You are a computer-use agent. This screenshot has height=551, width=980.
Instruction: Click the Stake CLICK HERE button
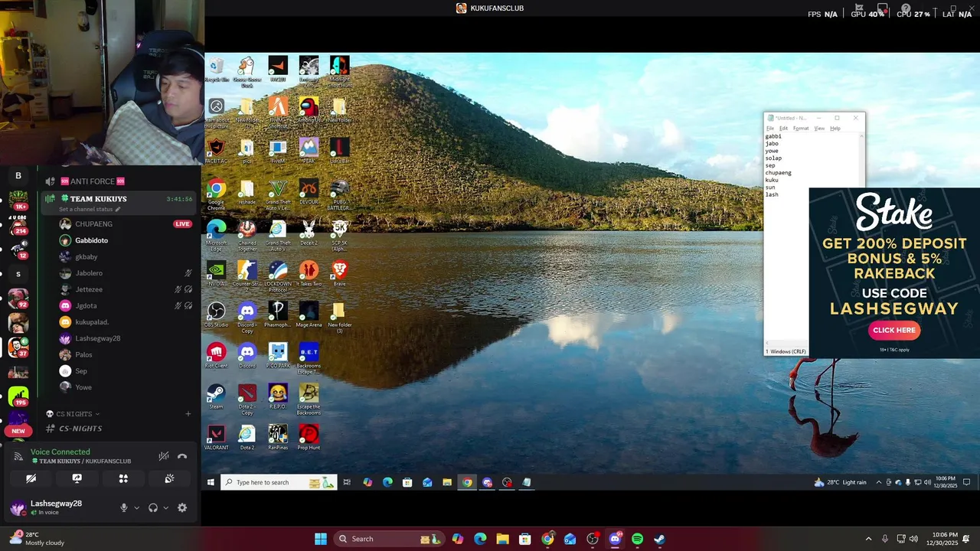pos(894,331)
